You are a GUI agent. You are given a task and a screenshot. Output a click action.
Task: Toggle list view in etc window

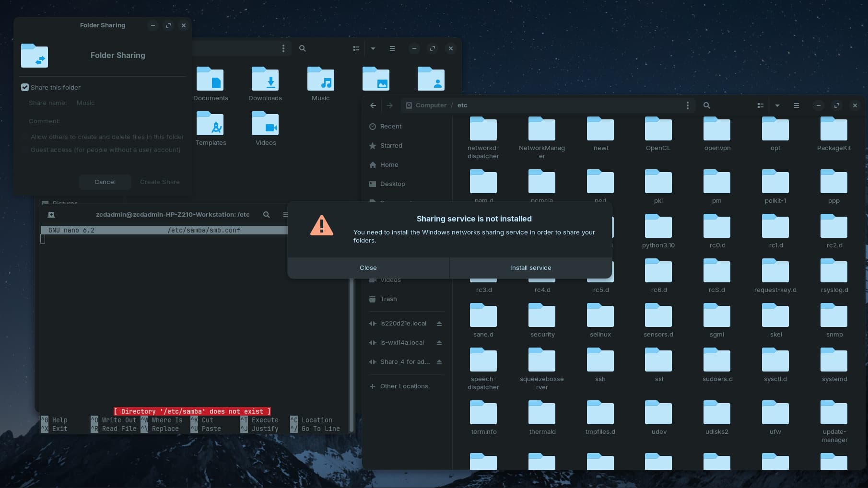[760, 105]
